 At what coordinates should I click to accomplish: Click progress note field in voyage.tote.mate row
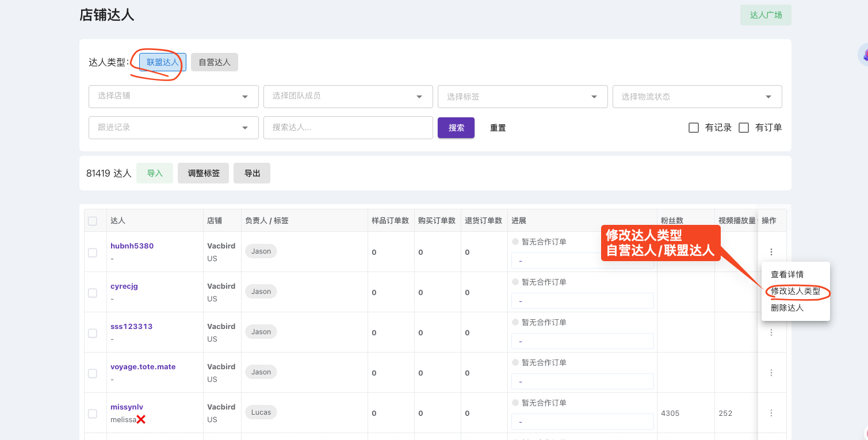pos(583,381)
